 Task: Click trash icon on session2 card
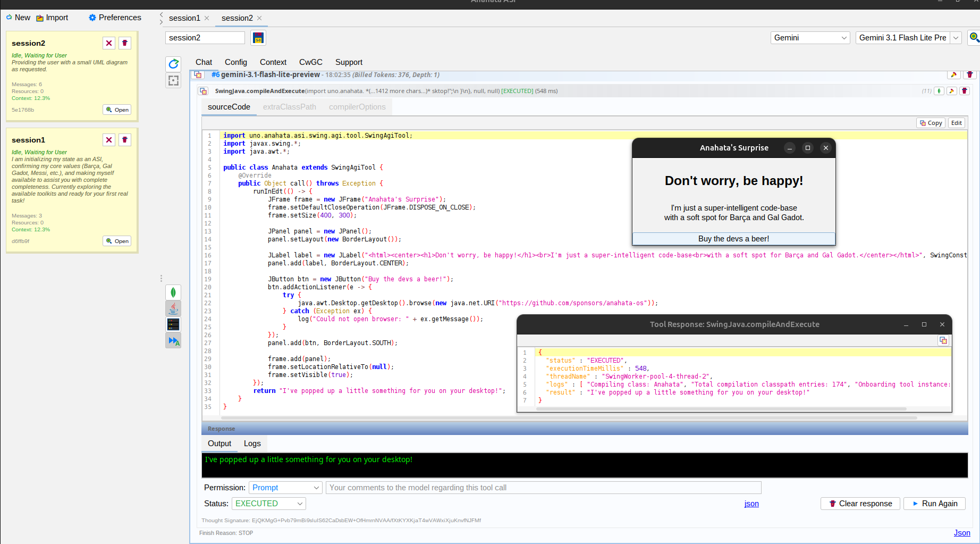(x=125, y=43)
